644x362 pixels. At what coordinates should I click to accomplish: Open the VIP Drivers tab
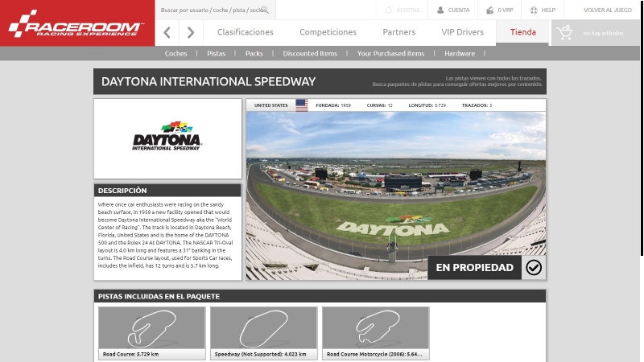(x=462, y=32)
